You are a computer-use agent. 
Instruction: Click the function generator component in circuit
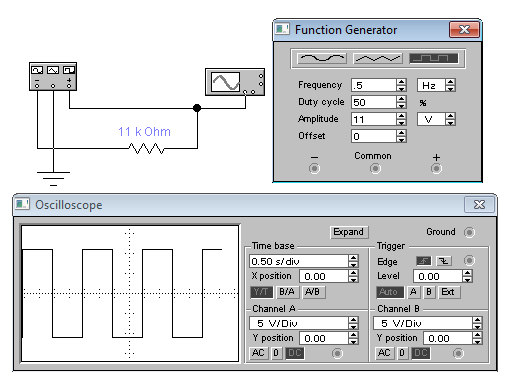point(53,76)
